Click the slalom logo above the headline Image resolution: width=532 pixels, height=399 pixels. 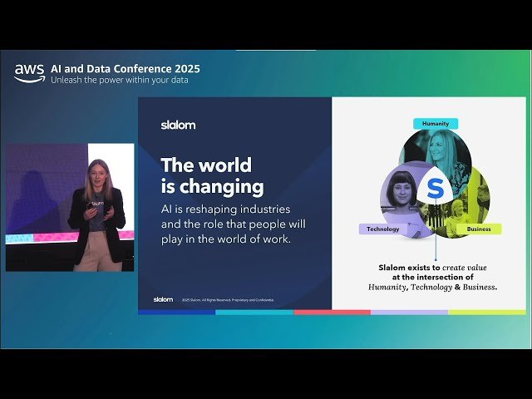(x=178, y=125)
